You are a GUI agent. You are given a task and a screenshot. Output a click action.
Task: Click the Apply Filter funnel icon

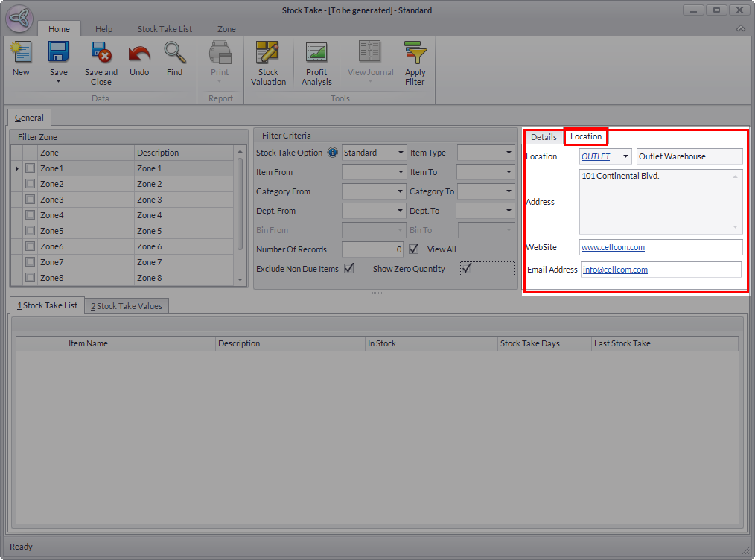click(415, 54)
